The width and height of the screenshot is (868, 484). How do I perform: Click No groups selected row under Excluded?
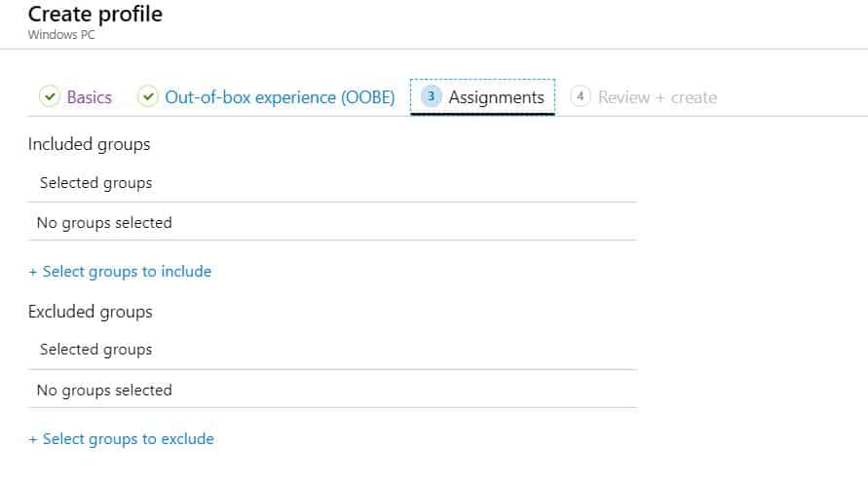click(x=332, y=390)
